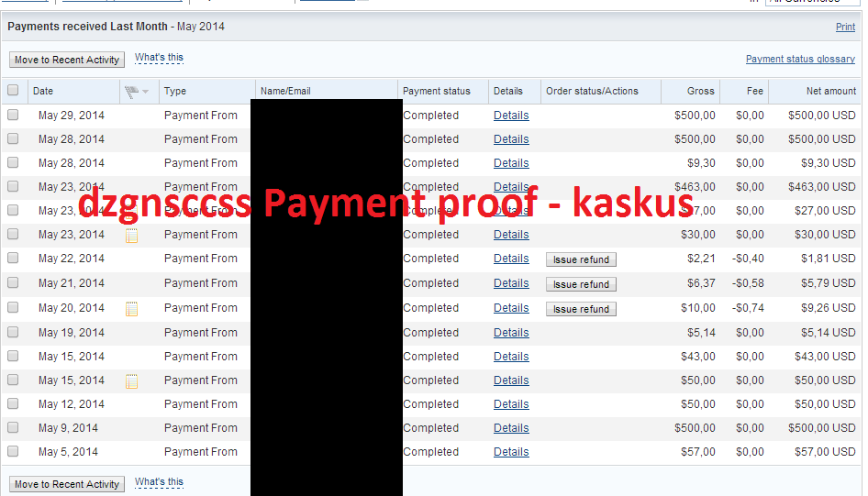Open Details for May 21, 2014 payment

[511, 283]
